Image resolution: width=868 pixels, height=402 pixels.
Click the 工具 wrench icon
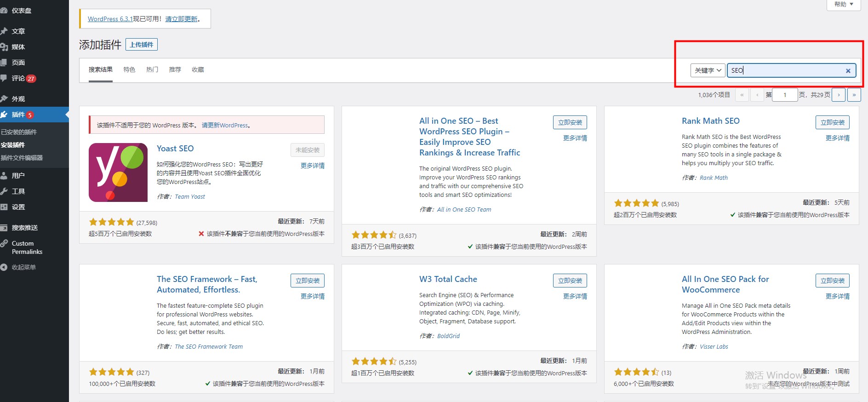[4, 191]
